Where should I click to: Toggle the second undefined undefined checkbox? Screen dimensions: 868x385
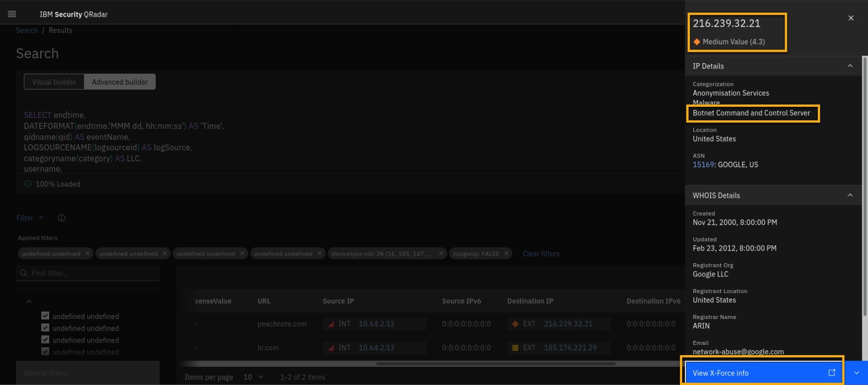pyautogui.click(x=45, y=328)
